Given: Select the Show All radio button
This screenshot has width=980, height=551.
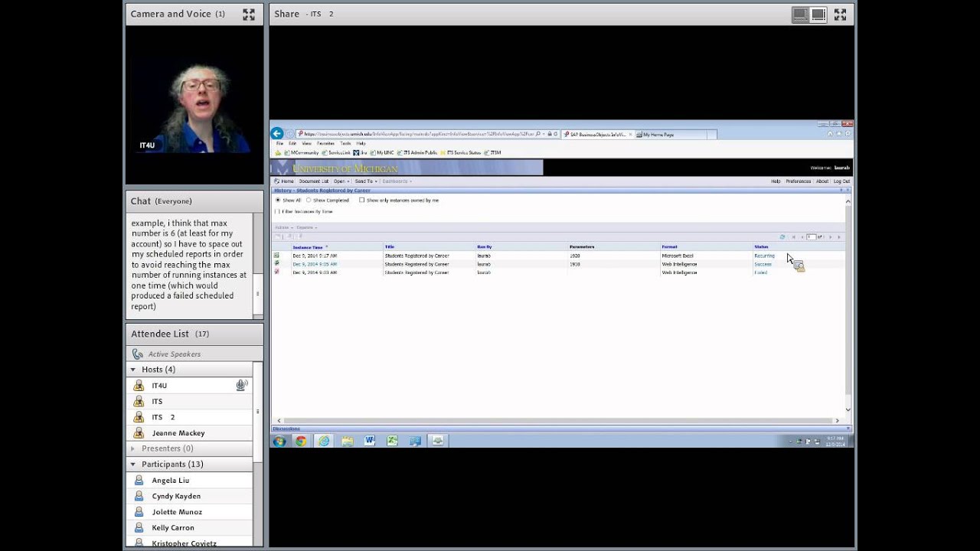Looking at the screenshot, I should (x=278, y=200).
